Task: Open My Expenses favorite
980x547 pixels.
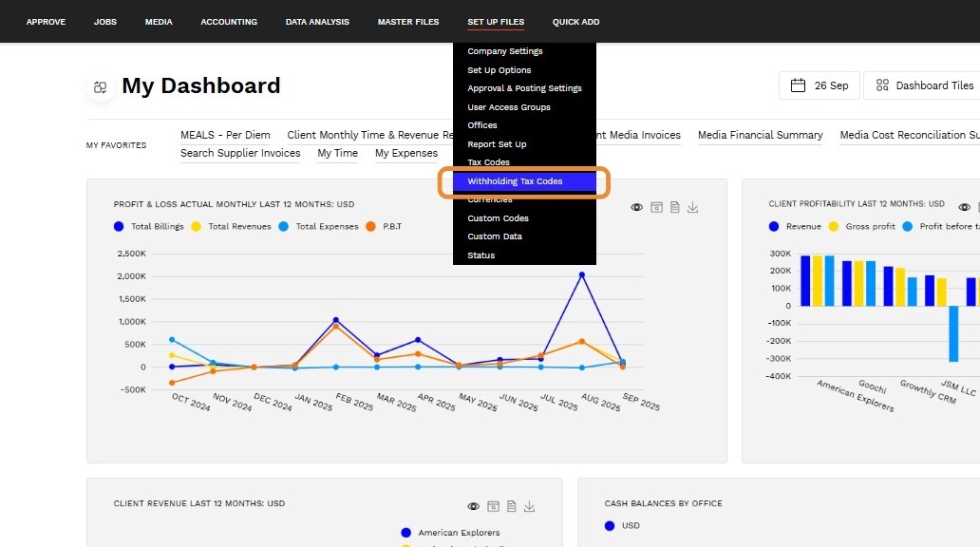Action: (406, 153)
